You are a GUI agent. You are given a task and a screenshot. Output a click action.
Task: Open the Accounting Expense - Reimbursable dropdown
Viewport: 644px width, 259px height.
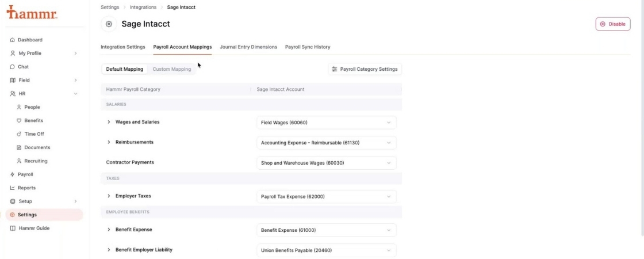point(327,143)
